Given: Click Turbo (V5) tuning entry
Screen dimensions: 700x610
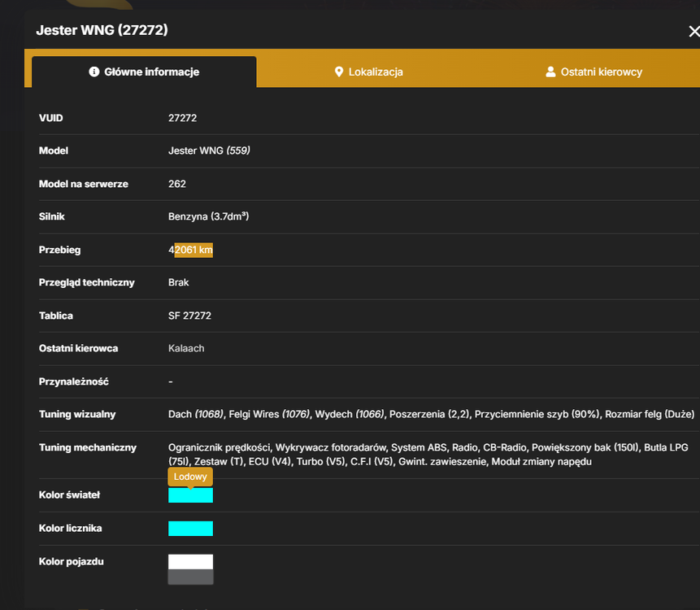Looking at the screenshot, I should 320,462.
